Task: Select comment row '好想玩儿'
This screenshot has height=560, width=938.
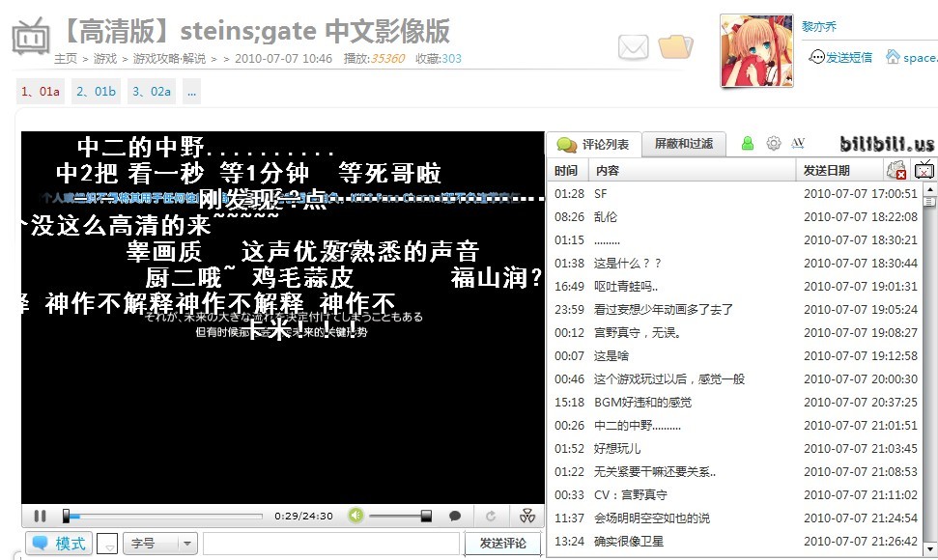Action: pyautogui.click(x=735, y=448)
